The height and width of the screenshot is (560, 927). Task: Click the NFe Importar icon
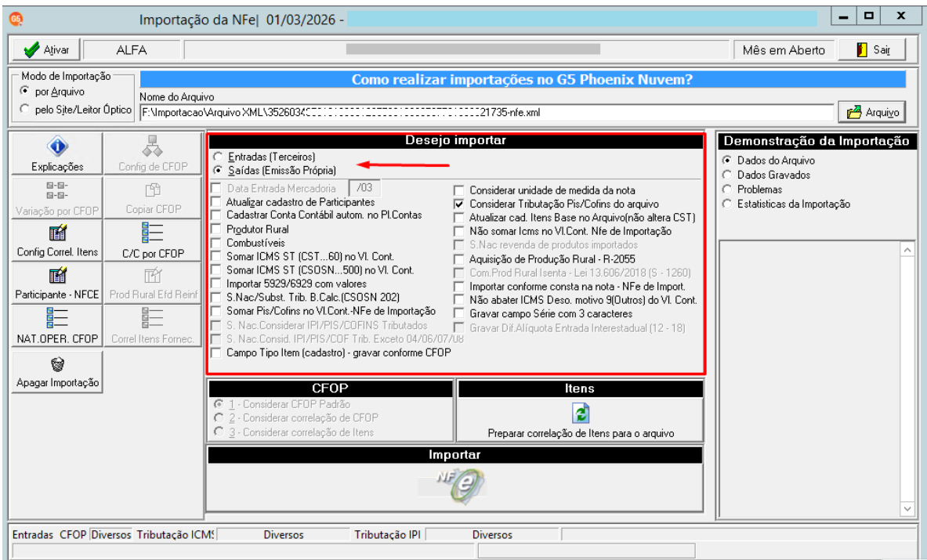pyautogui.click(x=454, y=486)
